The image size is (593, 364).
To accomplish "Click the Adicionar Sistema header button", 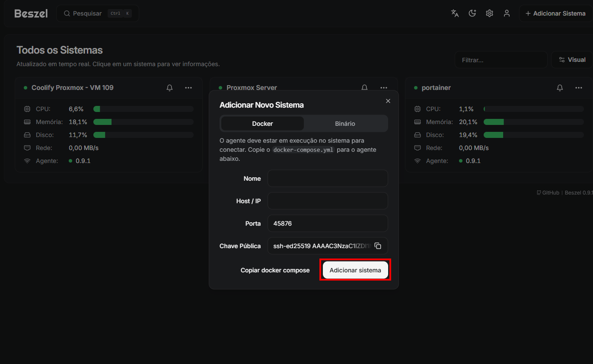I will (x=555, y=13).
